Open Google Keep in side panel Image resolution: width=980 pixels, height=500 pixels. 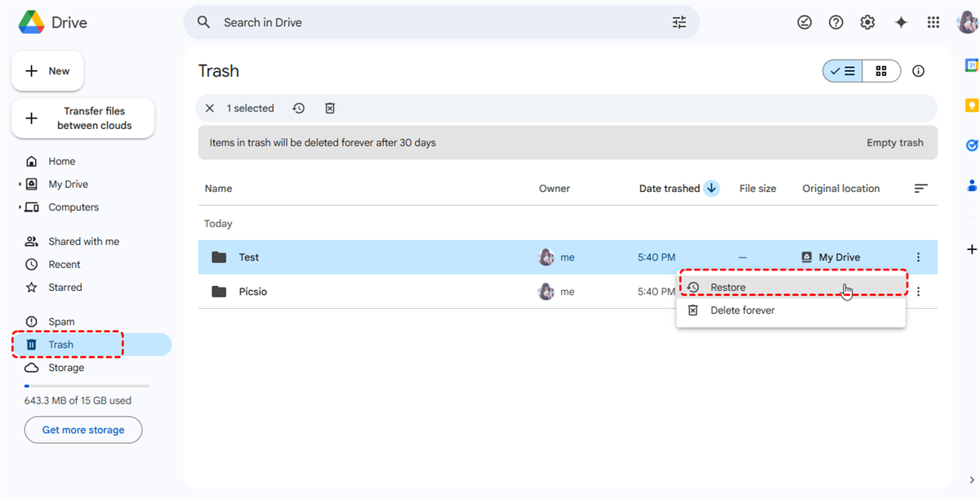pos(972,105)
